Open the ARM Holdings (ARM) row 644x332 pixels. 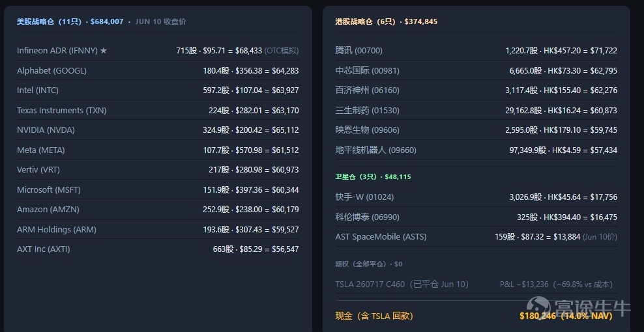(x=158, y=229)
